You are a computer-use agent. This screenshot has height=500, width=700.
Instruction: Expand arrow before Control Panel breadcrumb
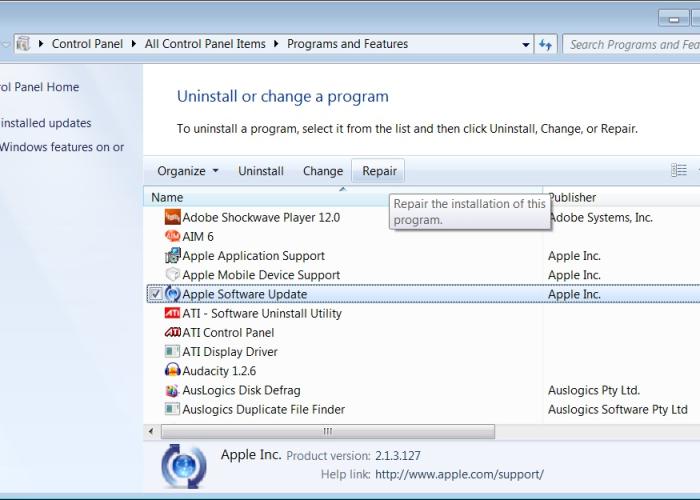(41, 44)
